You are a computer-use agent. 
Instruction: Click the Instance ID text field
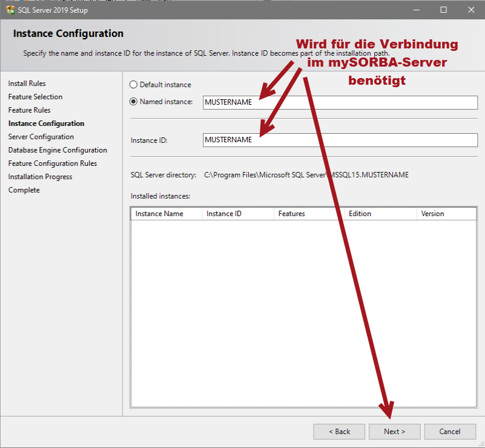(340, 140)
